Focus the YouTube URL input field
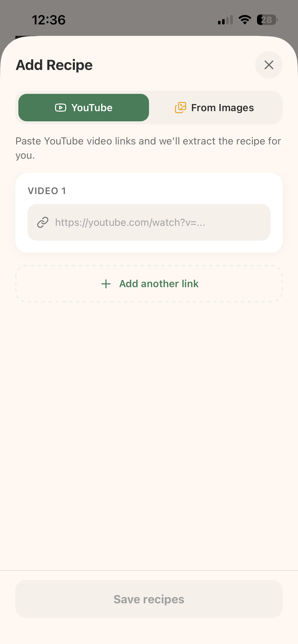This screenshot has width=298, height=644. pos(149,222)
